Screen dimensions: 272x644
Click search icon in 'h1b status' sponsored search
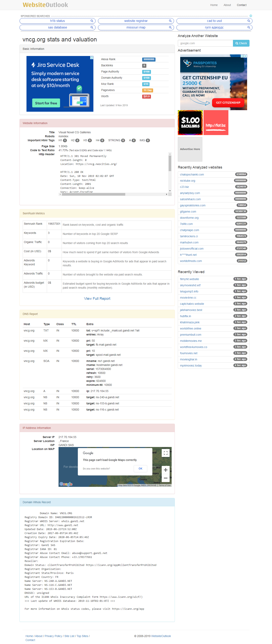click(92, 21)
